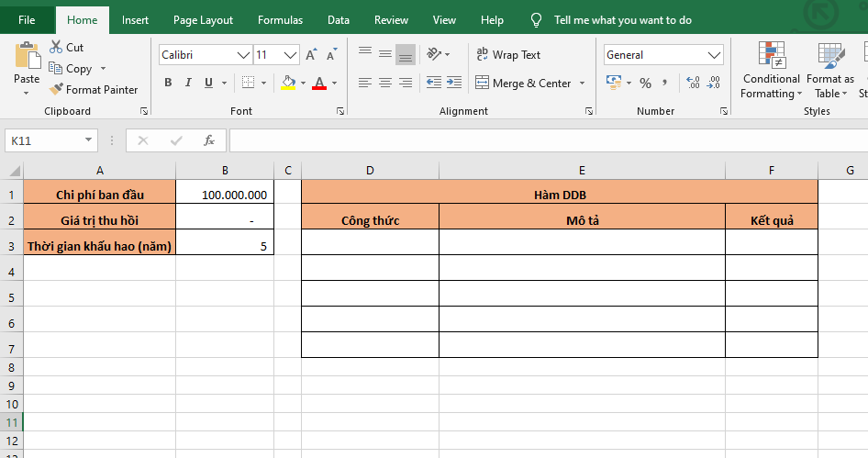Click the Insert Function fx icon
This screenshot has width=868, height=458.
point(209,140)
